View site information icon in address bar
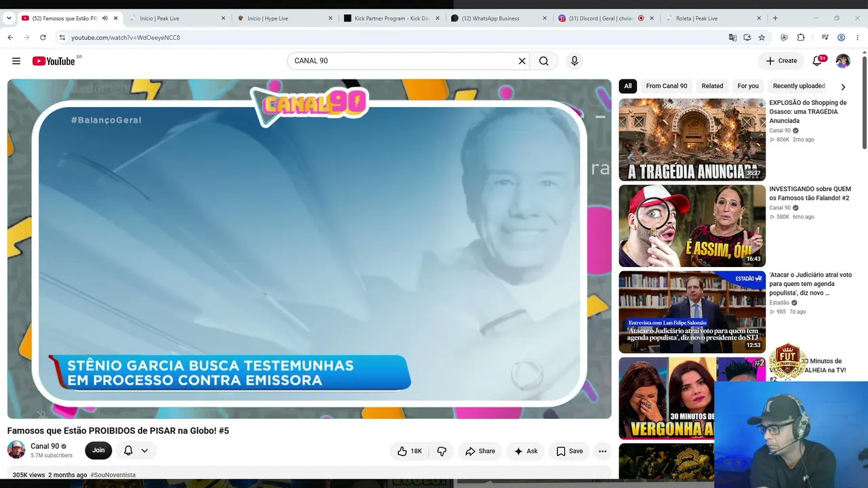Image resolution: width=868 pixels, height=488 pixels. click(x=62, y=37)
